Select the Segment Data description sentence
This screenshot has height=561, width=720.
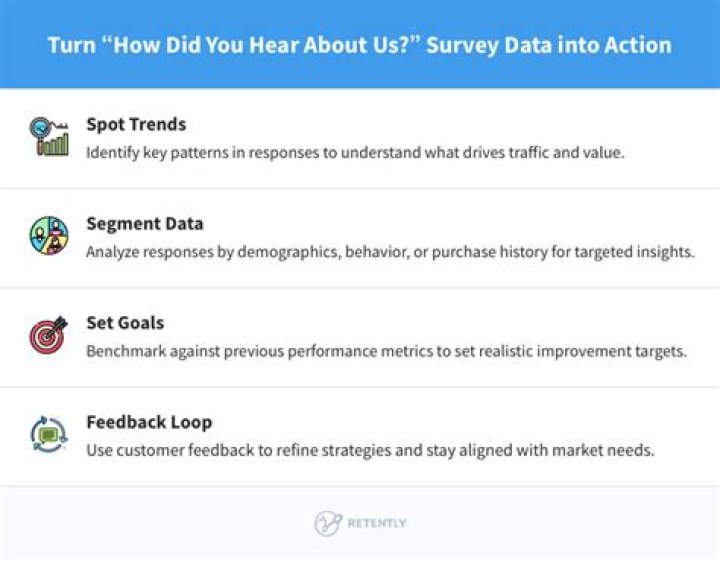(x=390, y=252)
